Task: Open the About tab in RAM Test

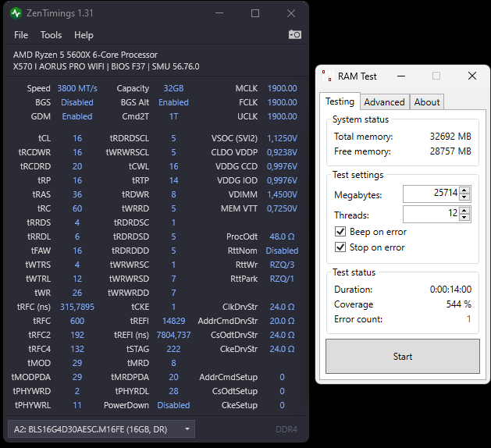Action: [x=427, y=102]
